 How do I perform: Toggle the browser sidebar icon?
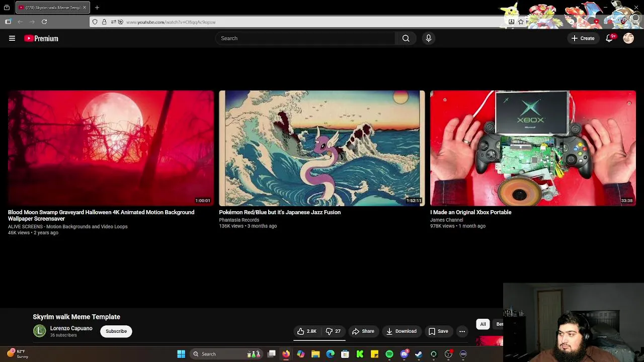[8, 22]
